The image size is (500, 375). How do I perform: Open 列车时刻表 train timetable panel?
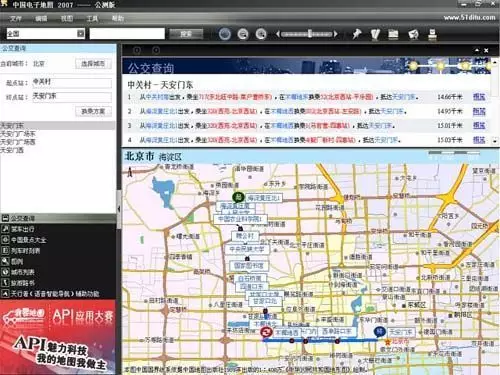point(25,250)
